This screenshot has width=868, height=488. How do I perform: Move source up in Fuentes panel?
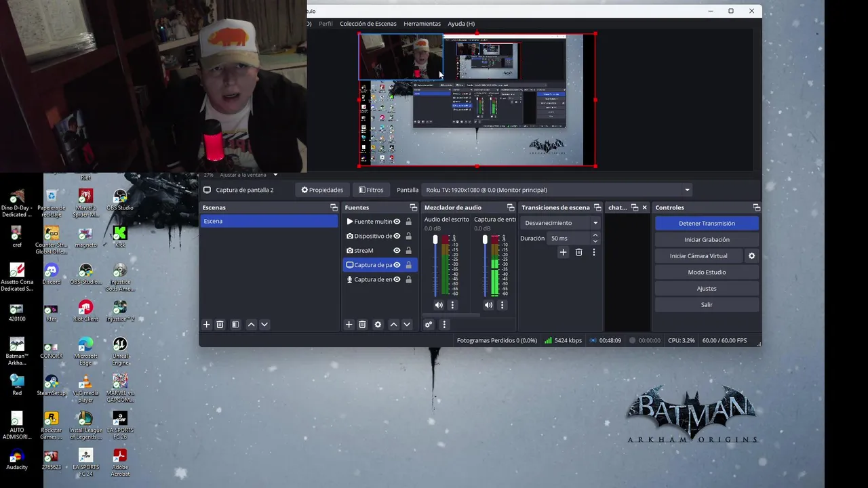[393, 325]
